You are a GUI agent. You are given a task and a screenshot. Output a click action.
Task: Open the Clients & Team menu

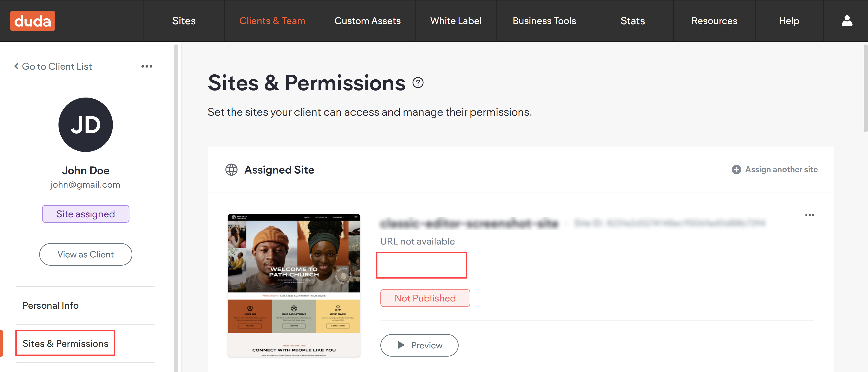coord(272,21)
